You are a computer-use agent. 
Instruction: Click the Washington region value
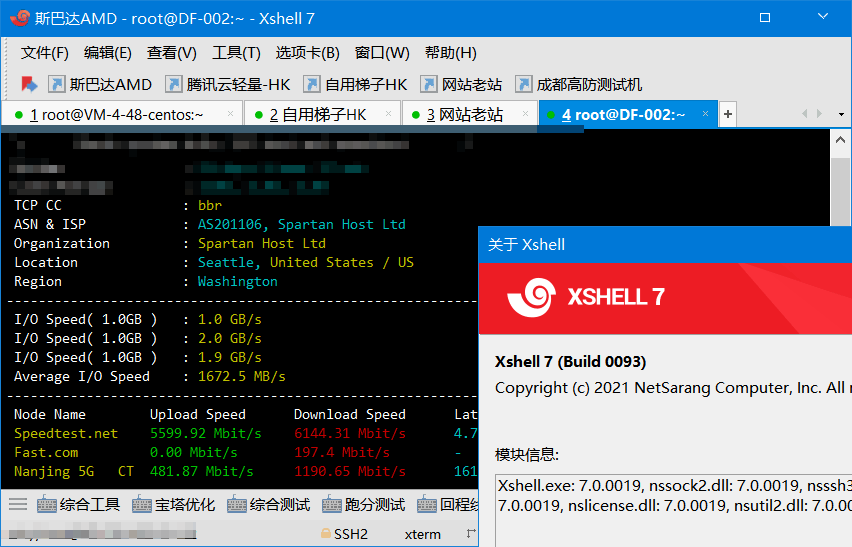click(x=237, y=281)
